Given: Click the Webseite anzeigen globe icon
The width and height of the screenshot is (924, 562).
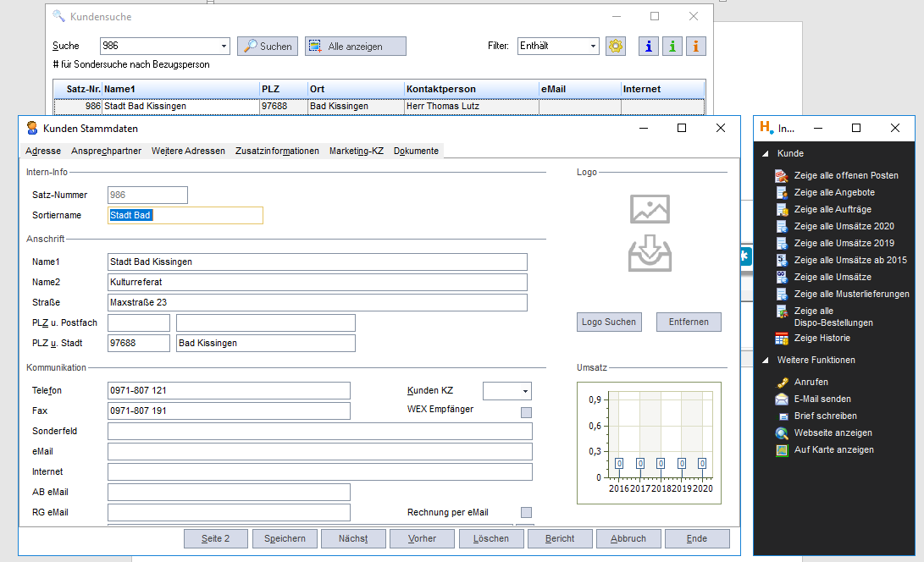Looking at the screenshot, I should tap(782, 433).
